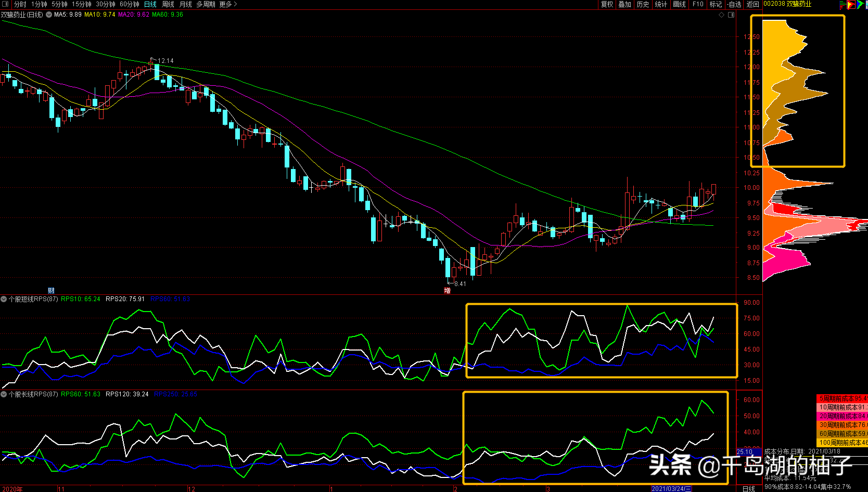Click the 复权 button
The width and height of the screenshot is (868, 492).
[x=607, y=4]
